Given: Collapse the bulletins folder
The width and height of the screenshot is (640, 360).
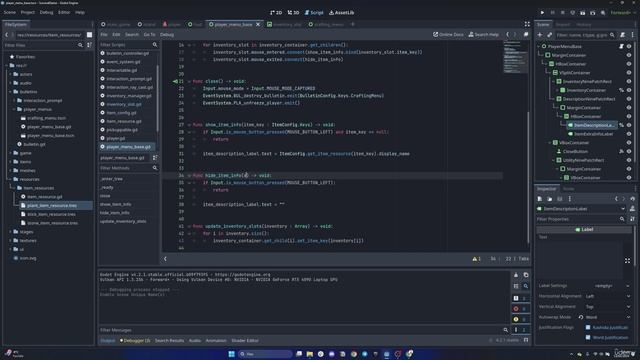Looking at the screenshot, I should (x=10, y=92).
